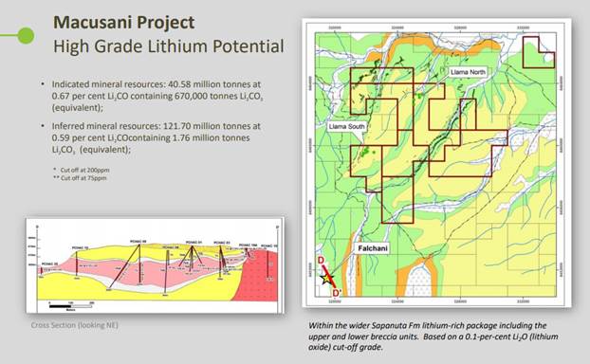The image size is (590, 364).
Task: Click the High Grade Lithium Potential subtitle
Action: pos(169,46)
